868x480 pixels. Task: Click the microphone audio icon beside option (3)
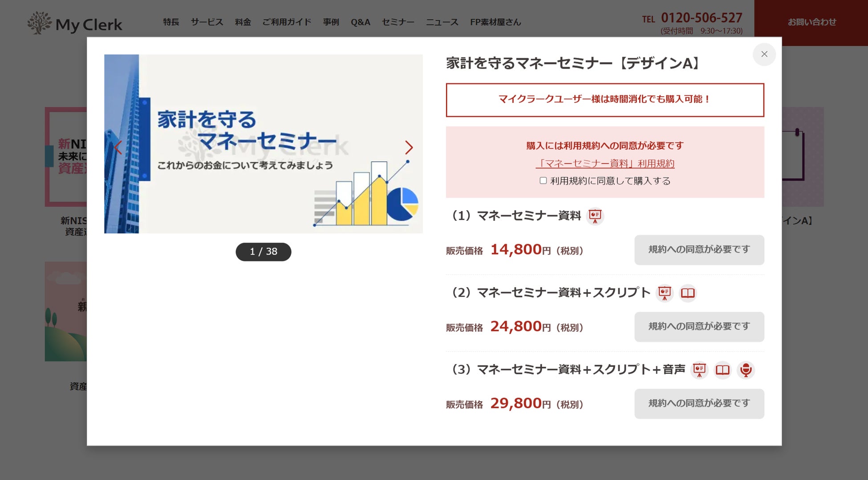point(746,370)
